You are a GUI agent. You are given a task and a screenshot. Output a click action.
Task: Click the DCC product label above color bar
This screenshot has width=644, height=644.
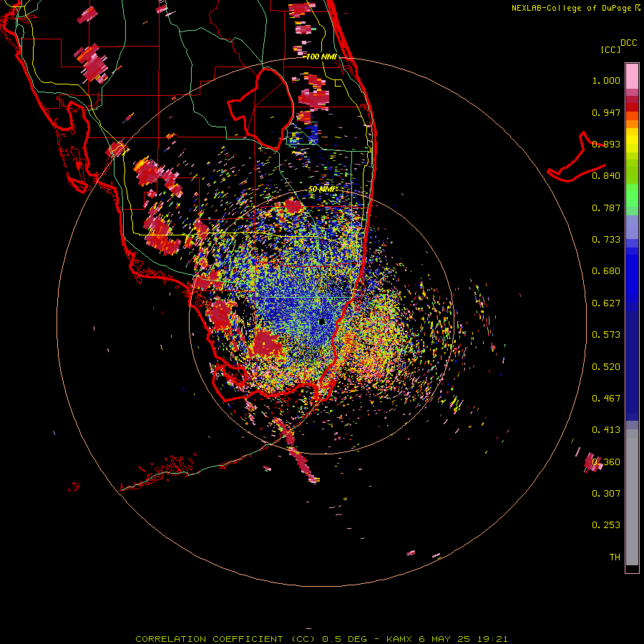[x=628, y=43]
